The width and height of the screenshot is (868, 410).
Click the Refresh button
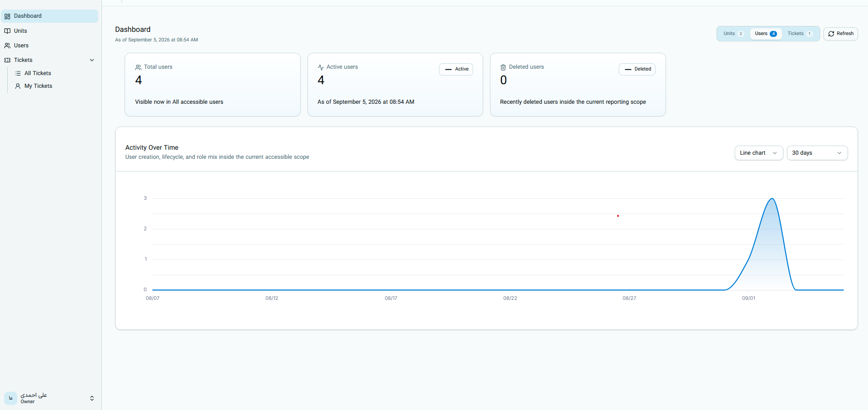pos(841,34)
